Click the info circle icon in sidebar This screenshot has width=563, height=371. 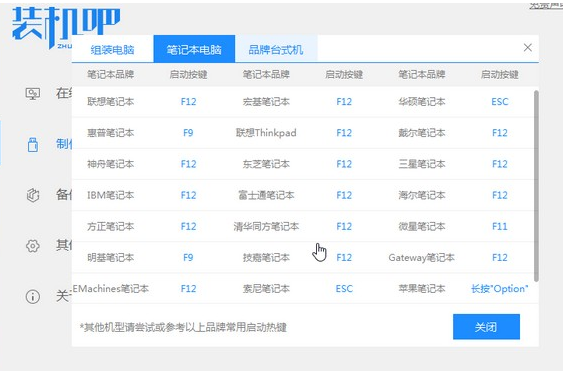pyautogui.click(x=33, y=297)
